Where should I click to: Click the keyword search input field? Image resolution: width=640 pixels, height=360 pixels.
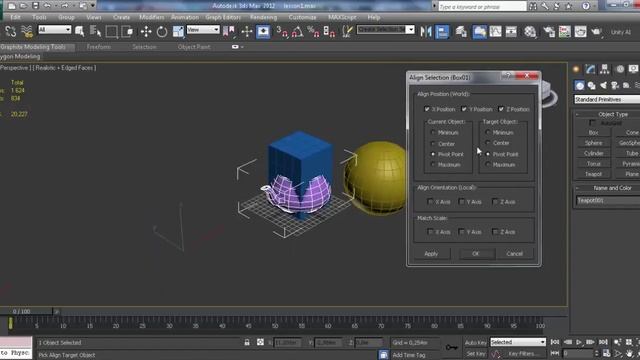(x=482, y=7)
